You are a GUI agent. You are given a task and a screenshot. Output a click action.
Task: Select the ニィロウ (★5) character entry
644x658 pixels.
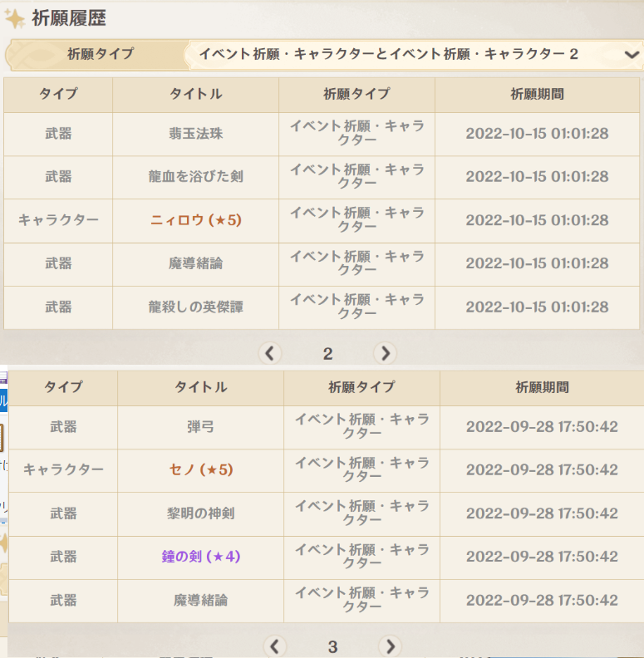tap(195, 220)
